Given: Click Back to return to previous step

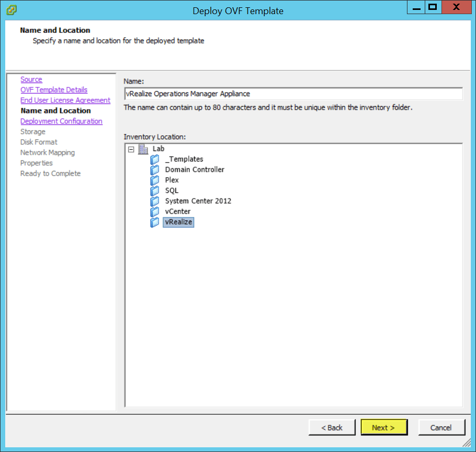Looking at the screenshot, I should pyautogui.click(x=332, y=427).
